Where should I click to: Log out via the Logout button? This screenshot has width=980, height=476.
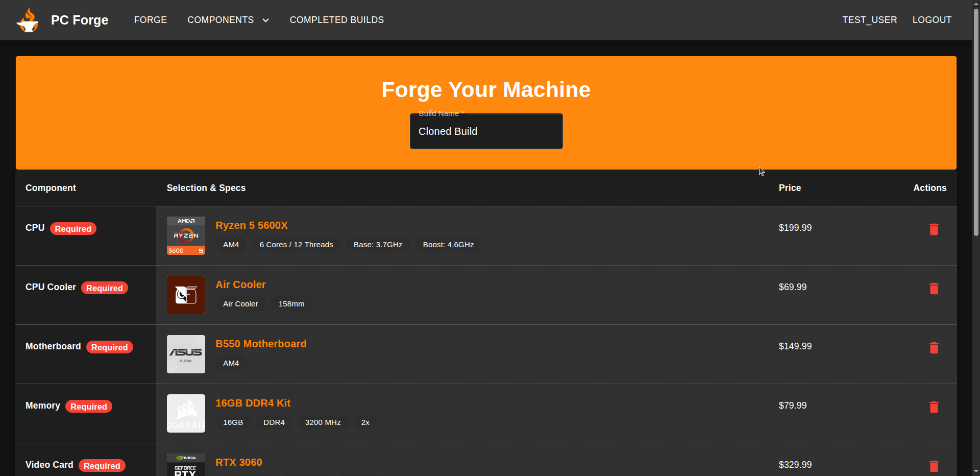pyautogui.click(x=932, y=20)
